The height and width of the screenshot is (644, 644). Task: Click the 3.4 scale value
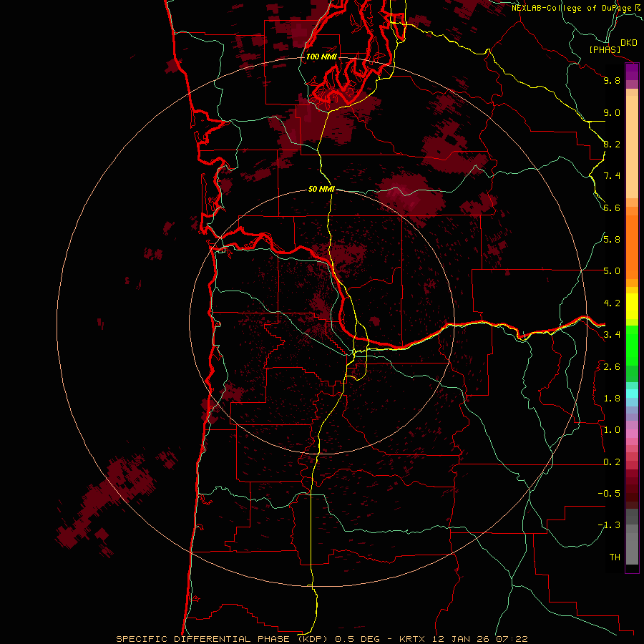(x=612, y=335)
